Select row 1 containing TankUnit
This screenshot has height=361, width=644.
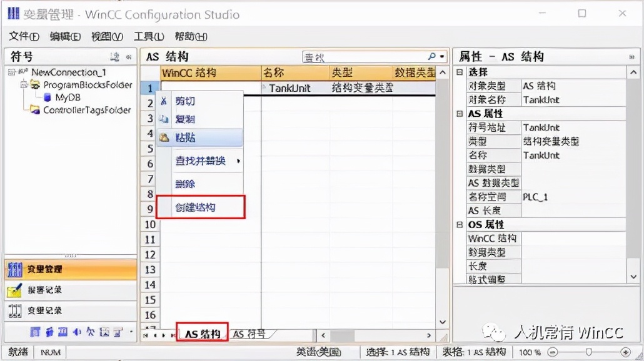149,87
